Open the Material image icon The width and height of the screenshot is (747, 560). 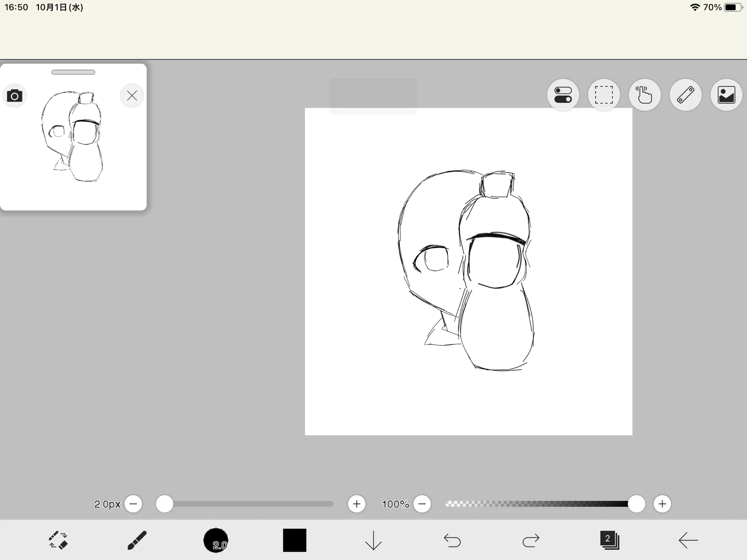pos(726,95)
